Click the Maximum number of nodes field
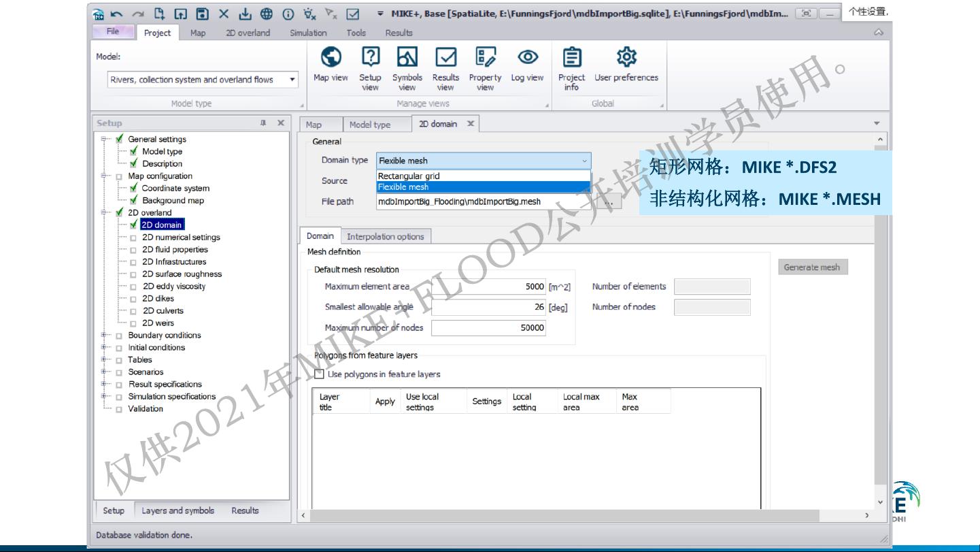Viewport: 980px width, 552px height. click(488, 327)
